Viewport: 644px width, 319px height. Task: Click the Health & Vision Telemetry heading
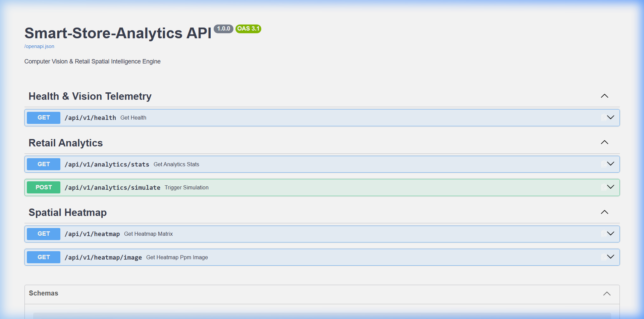[x=90, y=96]
